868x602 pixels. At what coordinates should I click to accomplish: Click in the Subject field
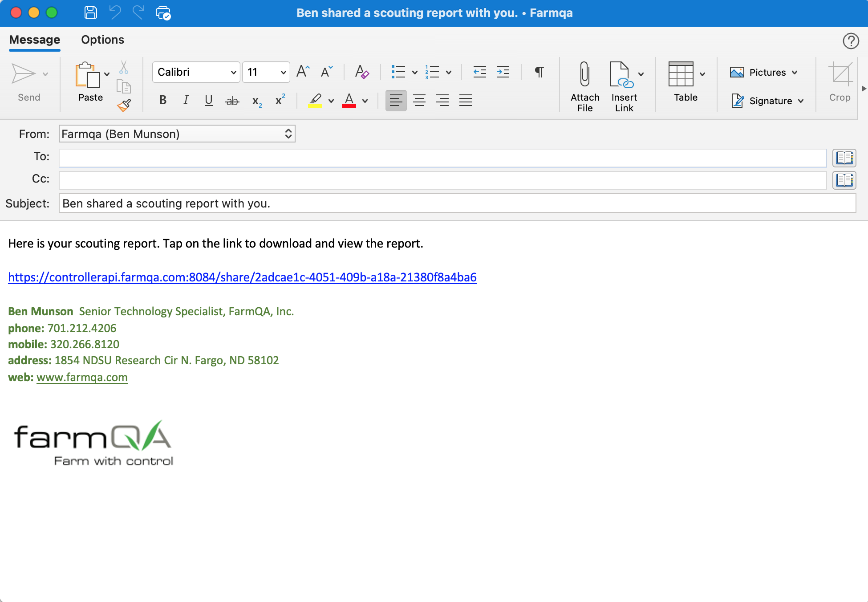click(457, 203)
